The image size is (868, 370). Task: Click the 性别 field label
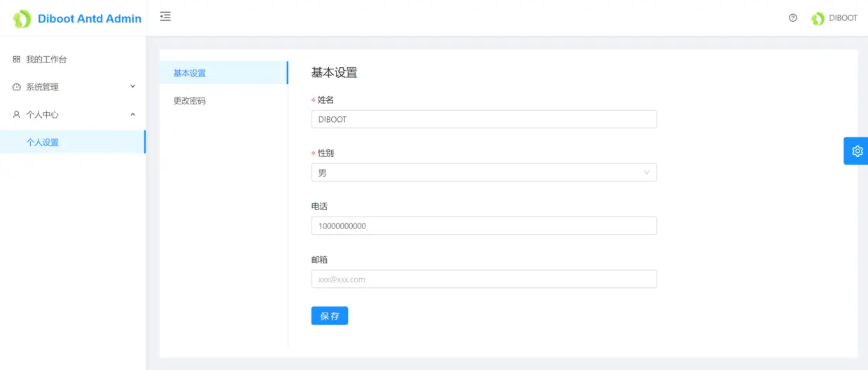click(325, 153)
